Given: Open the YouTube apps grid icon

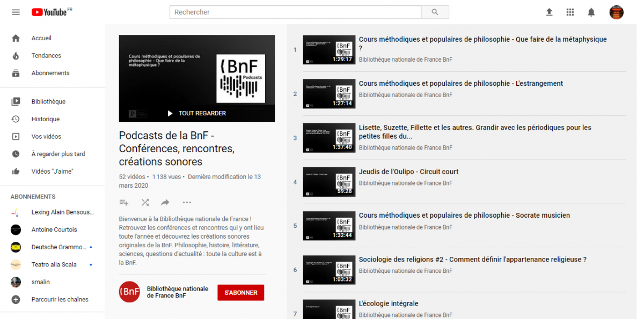Looking at the screenshot, I should [570, 12].
